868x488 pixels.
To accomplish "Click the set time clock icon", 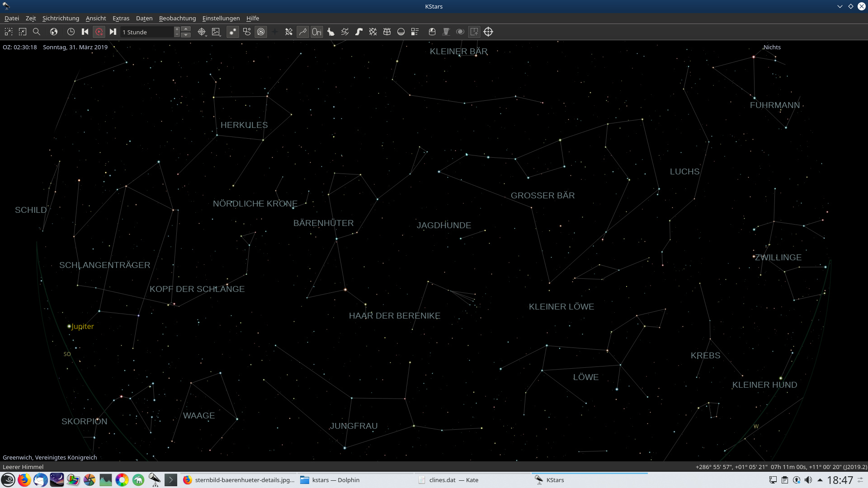I will tap(71, 32).
